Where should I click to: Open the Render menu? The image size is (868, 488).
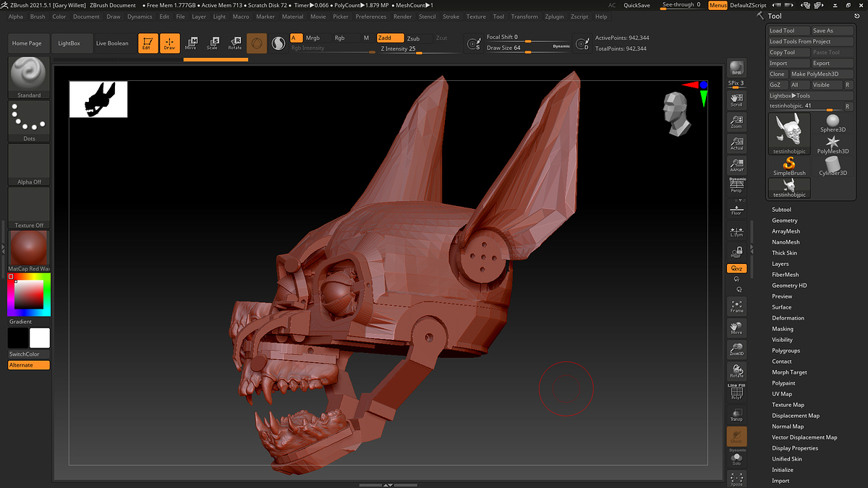(x=403, y=17)
